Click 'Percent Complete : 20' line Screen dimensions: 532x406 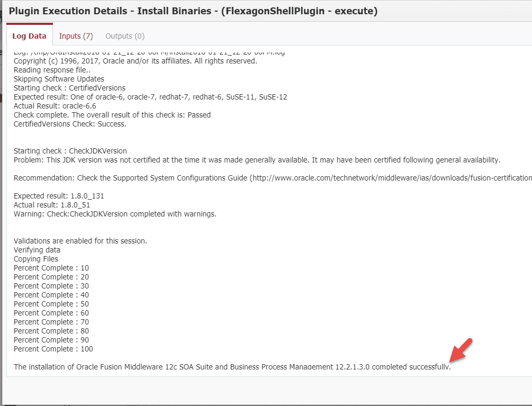point(51,277)
